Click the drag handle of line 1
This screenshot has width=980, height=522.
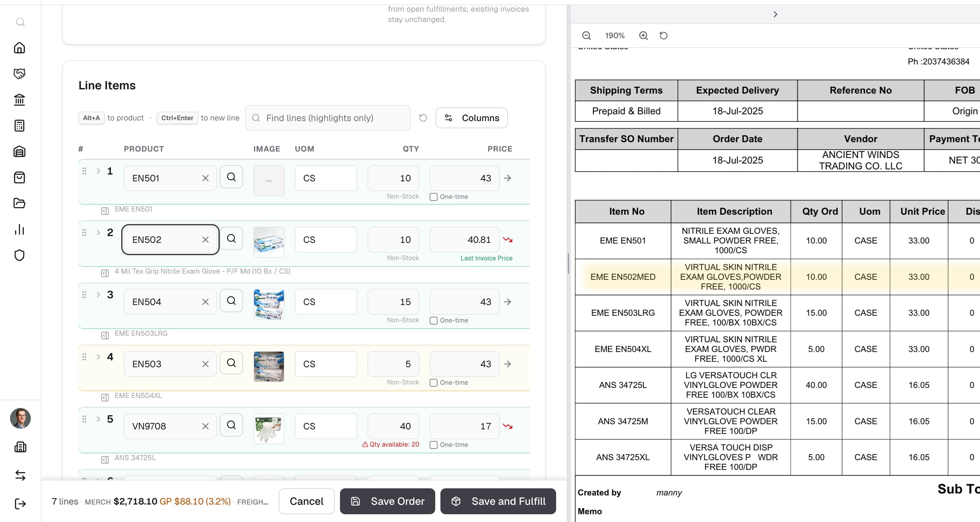pyautogui.click(x=84, y=171)
